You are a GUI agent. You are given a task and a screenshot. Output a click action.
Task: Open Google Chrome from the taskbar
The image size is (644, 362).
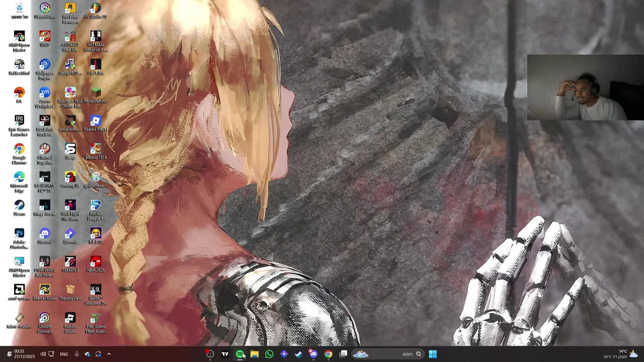(x=328, y=354)
